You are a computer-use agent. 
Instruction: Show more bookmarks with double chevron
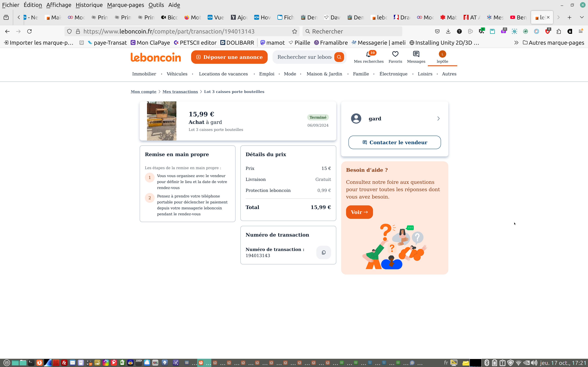[516, 43]
